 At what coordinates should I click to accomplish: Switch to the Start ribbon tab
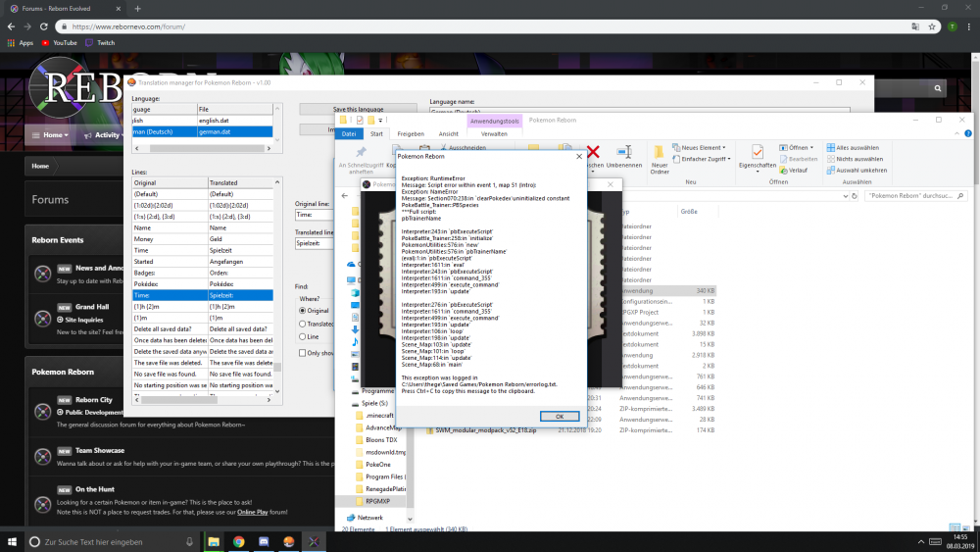pos(376,133)
